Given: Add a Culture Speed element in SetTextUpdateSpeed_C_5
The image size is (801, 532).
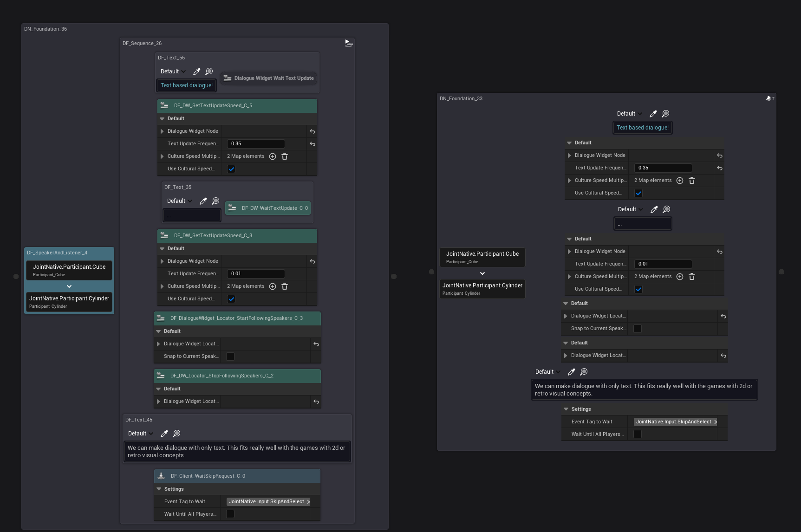Looking at the screenshot, I should [273, 156].
